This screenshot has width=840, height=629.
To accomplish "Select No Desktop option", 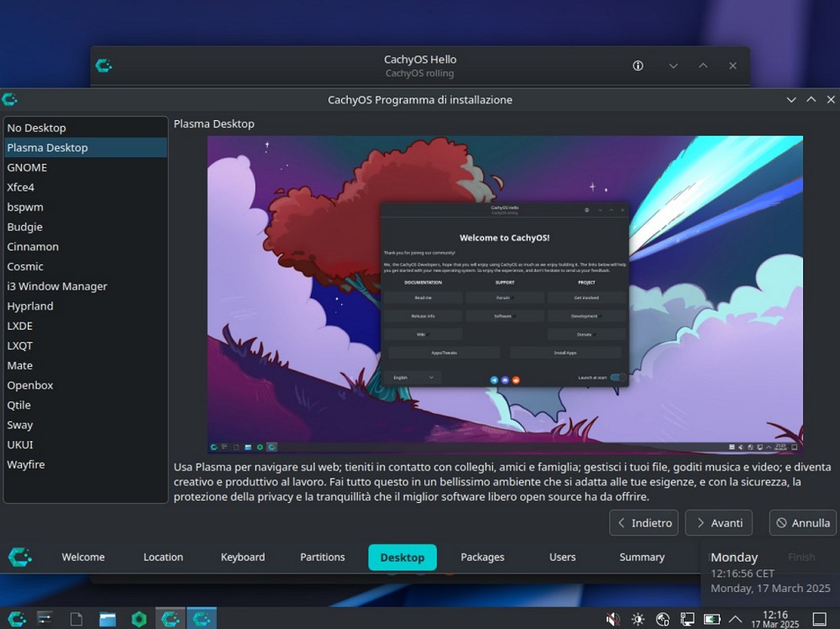I will click(86, 128).
